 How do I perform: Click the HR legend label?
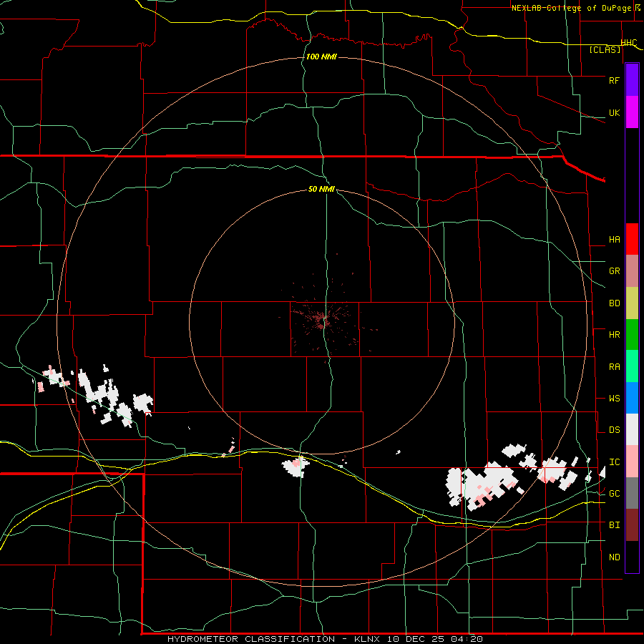[x=614, y=335]
